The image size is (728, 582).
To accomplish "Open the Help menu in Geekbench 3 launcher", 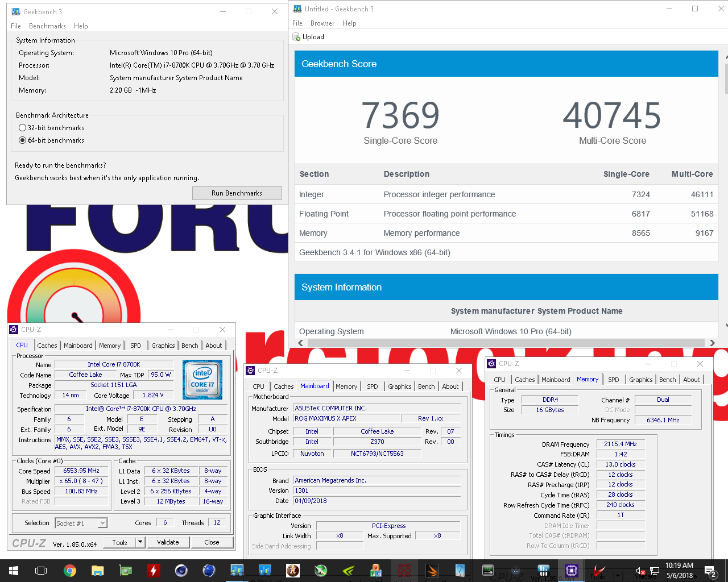I will click(81, 26).
